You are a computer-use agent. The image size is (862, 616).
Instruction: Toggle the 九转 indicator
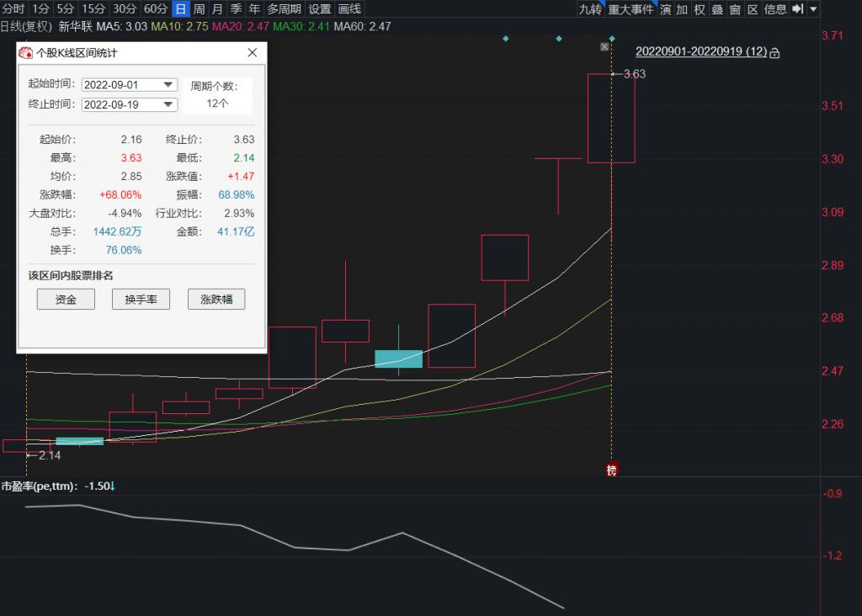pyautogui.click(x=590, y=8)
